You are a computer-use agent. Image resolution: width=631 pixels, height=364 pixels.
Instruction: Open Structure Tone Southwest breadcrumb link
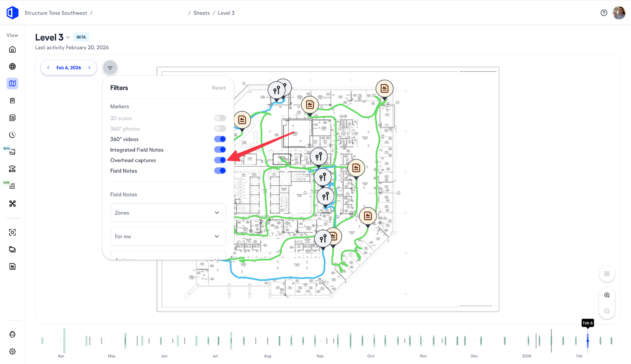tap(56, 13)
